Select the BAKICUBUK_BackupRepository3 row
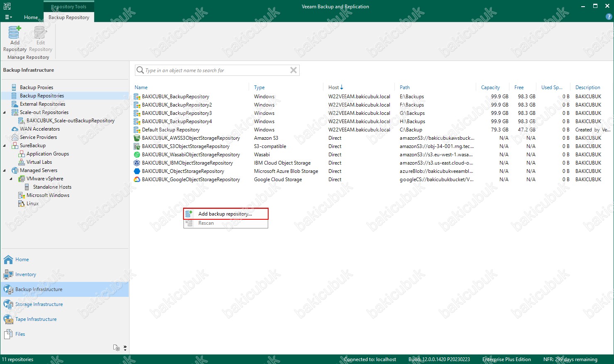This screenshot has height=364, width=614. 372,113
